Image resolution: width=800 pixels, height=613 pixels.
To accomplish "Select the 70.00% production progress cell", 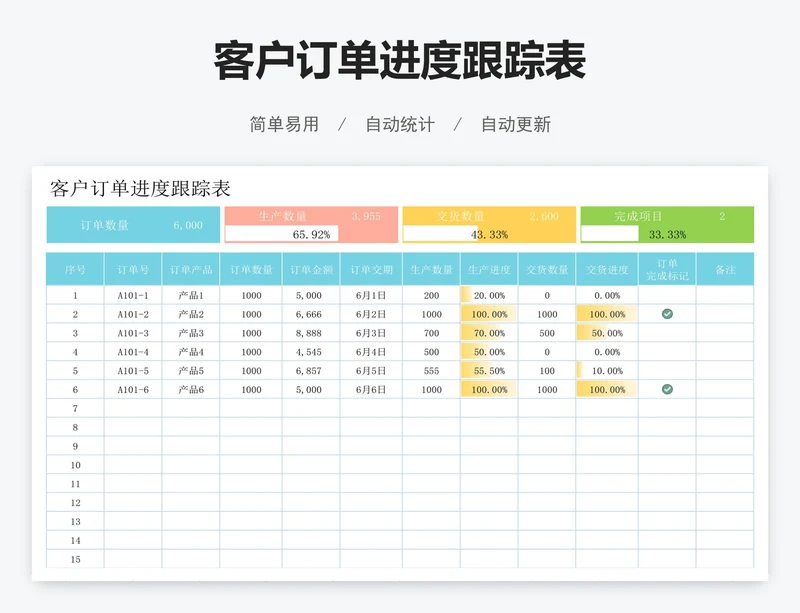I will click(x=489, y=333).
